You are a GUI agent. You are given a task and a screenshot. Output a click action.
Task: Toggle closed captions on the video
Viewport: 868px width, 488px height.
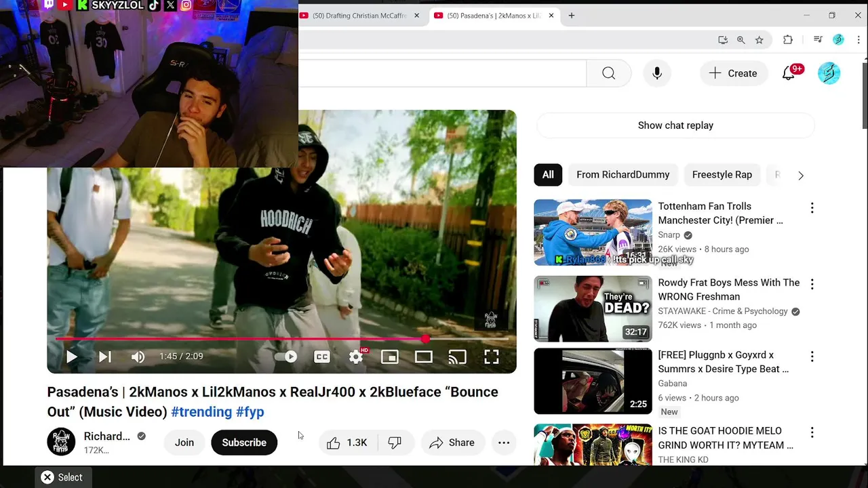322,357
